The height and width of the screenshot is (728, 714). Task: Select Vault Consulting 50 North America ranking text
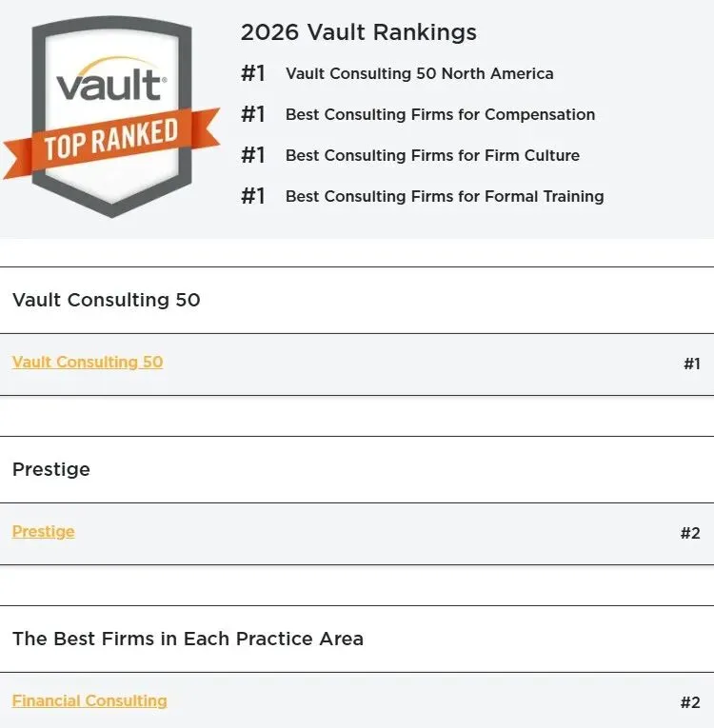click(419, 73)
